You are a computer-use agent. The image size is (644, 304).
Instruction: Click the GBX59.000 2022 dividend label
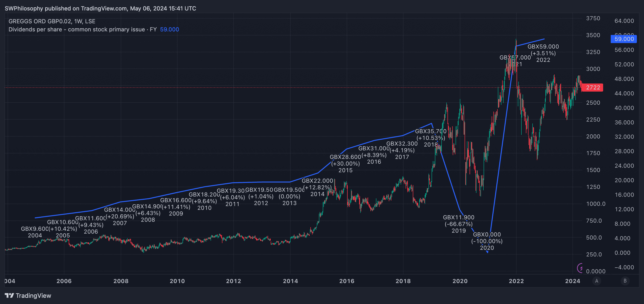(543, 53)
